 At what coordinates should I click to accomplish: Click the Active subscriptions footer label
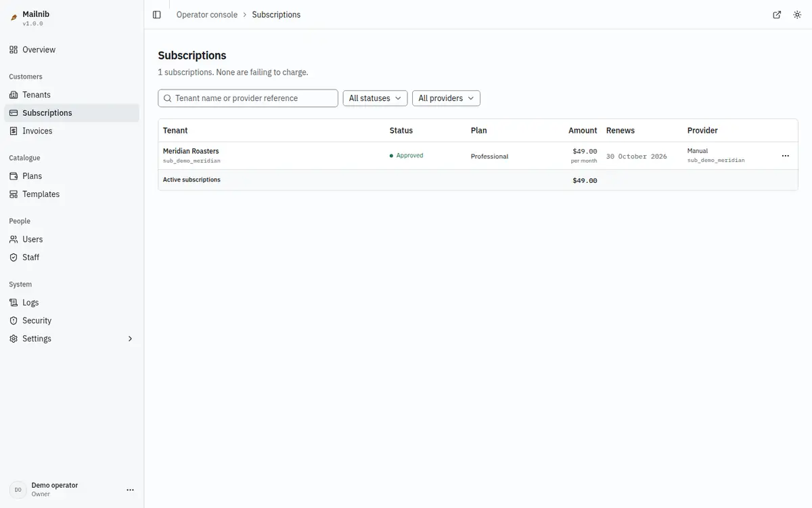pyautogui.click(x=191, y=179)
